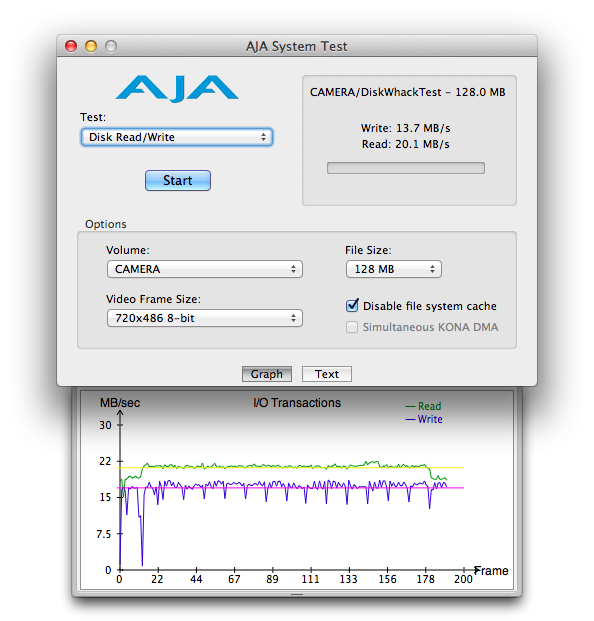Click the Read: 20.1 MB/s result

click(x=406, y=144)
